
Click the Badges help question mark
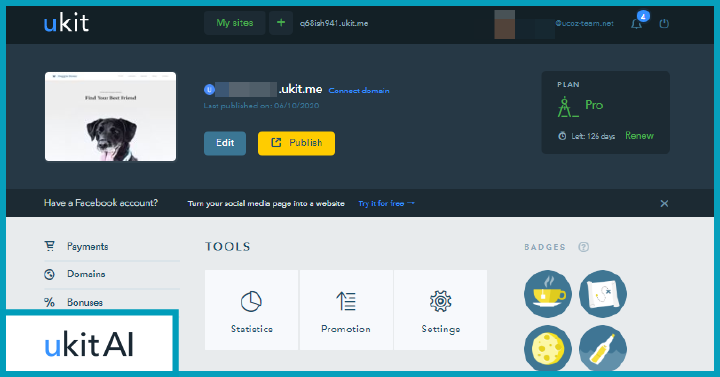pos(584,247)
